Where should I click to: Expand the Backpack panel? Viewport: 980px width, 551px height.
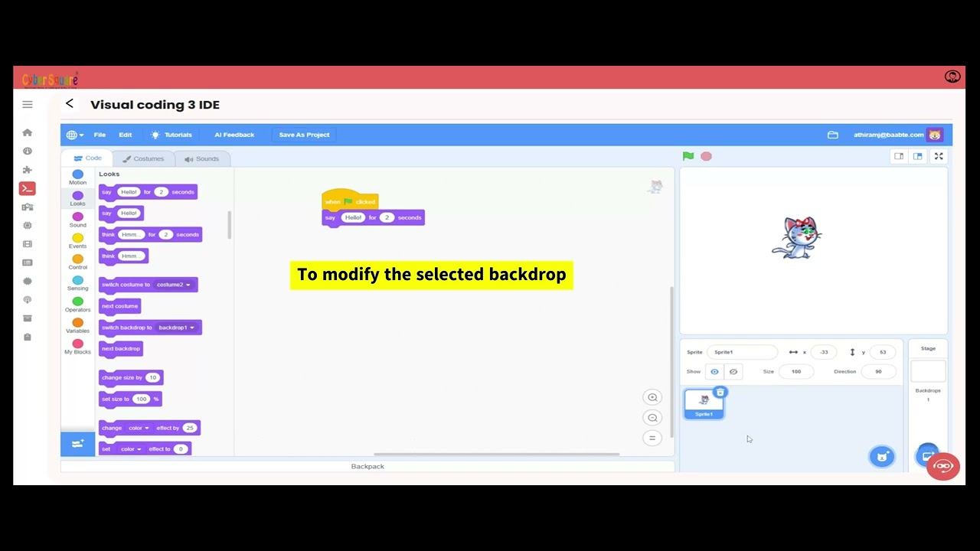click(367, 466)
